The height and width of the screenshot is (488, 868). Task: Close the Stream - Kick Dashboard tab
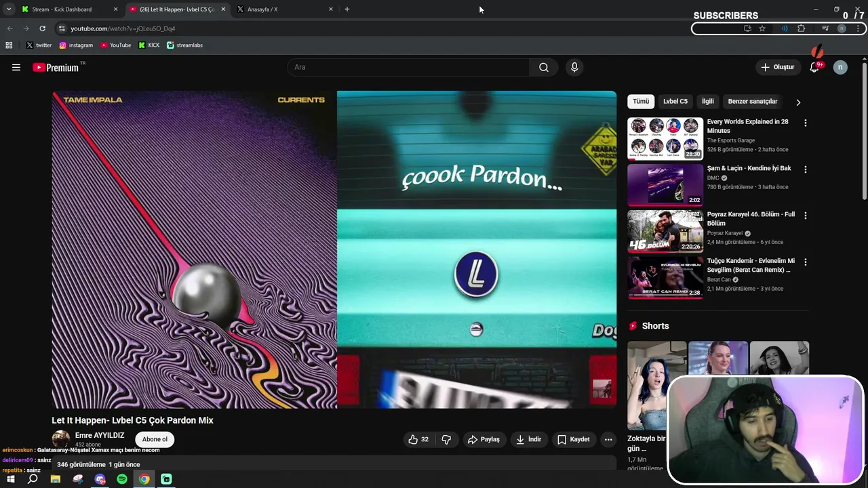(115, 9)
